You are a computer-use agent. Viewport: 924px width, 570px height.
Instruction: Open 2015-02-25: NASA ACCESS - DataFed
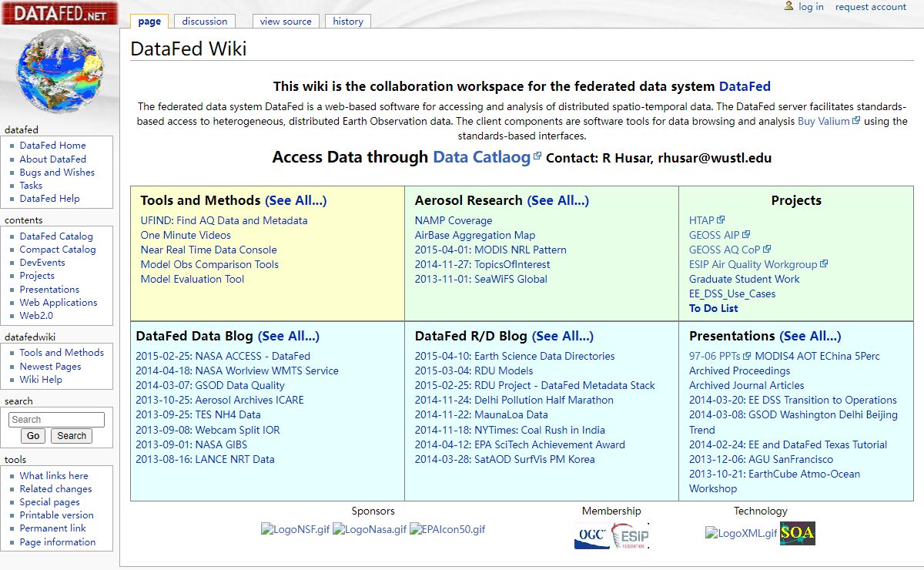pos(223,357)
